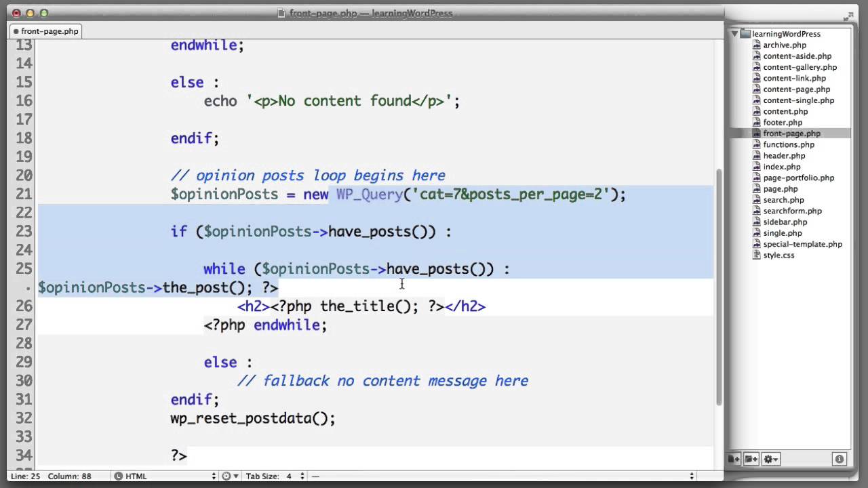Open functions.php from the file list
Screen dimensions: 868x488
tap(789, 144)
